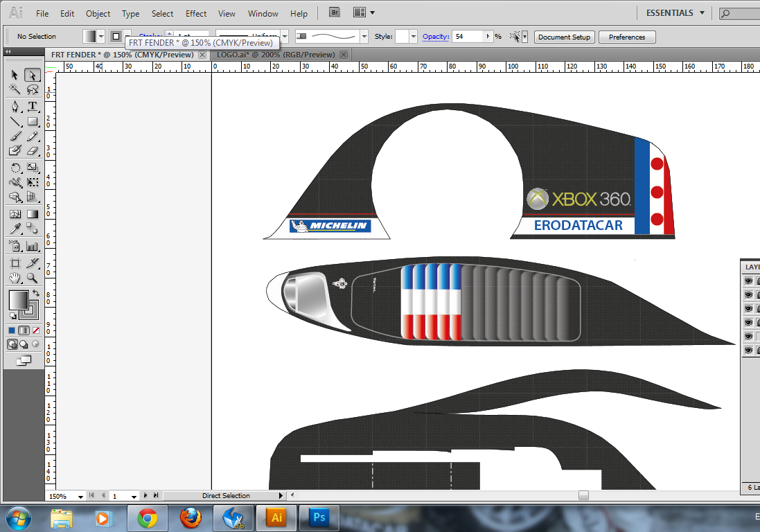The height and width of the screenshot is (532, 760).
Task: Toggle the bottom layer's eye icon
Action: (748, 351)
